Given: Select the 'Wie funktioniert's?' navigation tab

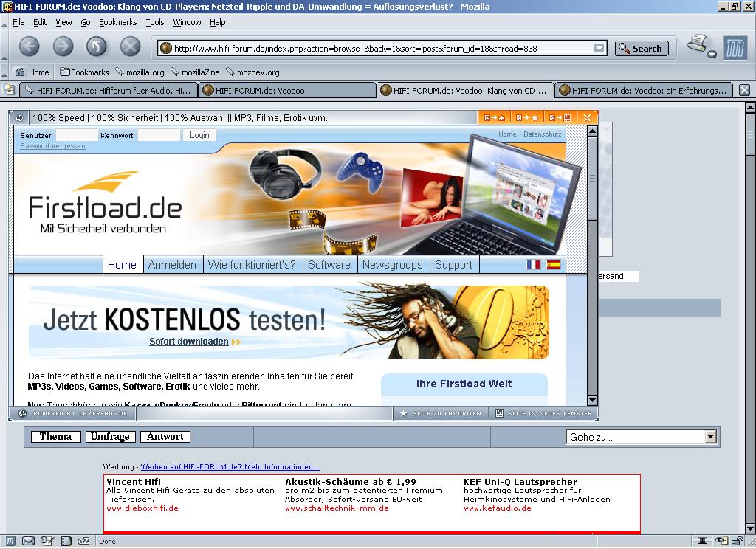Looking at the screenshot, I should point(252,265).
